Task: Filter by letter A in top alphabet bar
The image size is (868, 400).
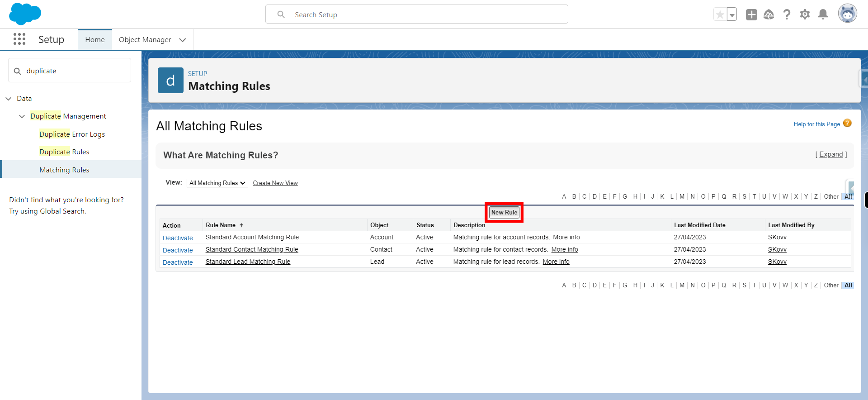Action: coord(564,196)
